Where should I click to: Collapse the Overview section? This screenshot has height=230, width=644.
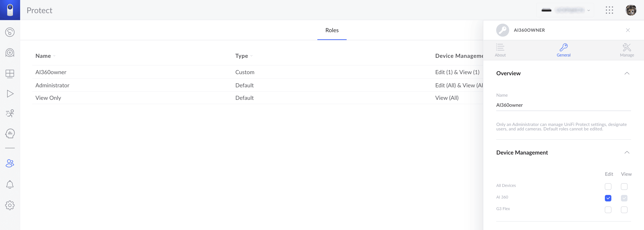627,73
